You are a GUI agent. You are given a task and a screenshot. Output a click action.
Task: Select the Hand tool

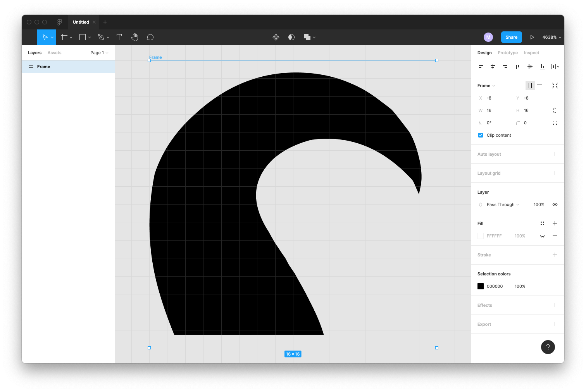tap(134, 37)
